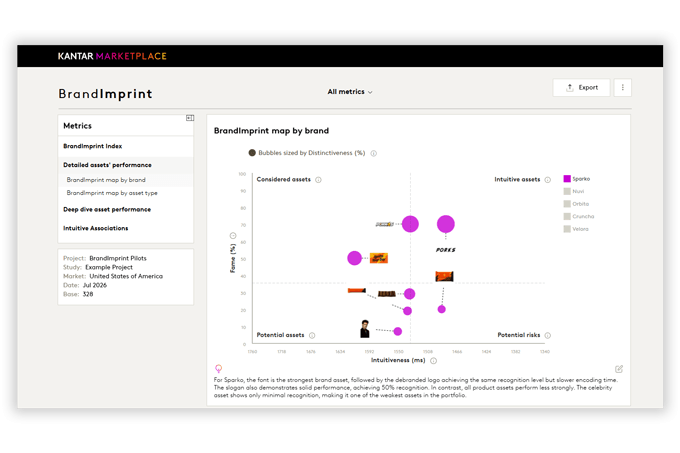
Task: Click info icon beside Intuitiveness (ms) axis
Action: pos(433,361)
